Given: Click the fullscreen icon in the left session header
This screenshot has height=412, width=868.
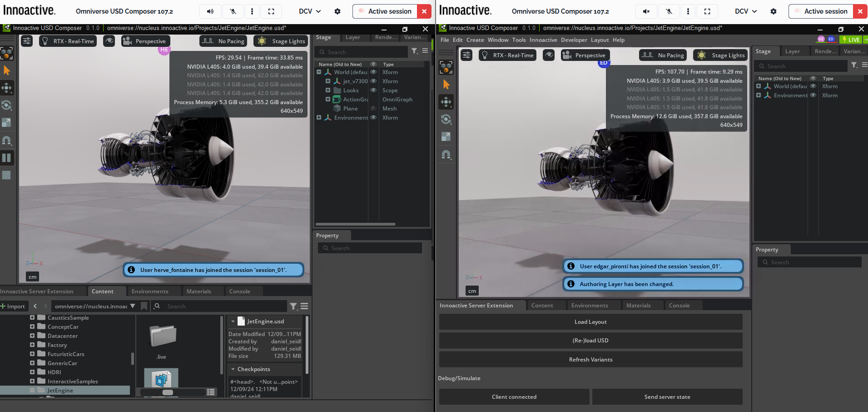Looking at the screenshot, I should (x=271, y=11).
